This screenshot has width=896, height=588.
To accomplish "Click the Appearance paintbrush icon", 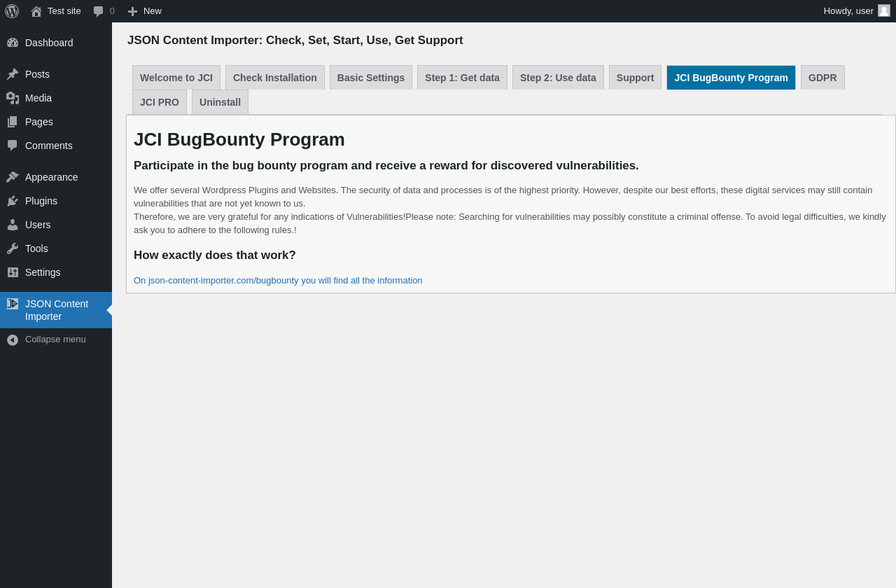I will 13,177.
